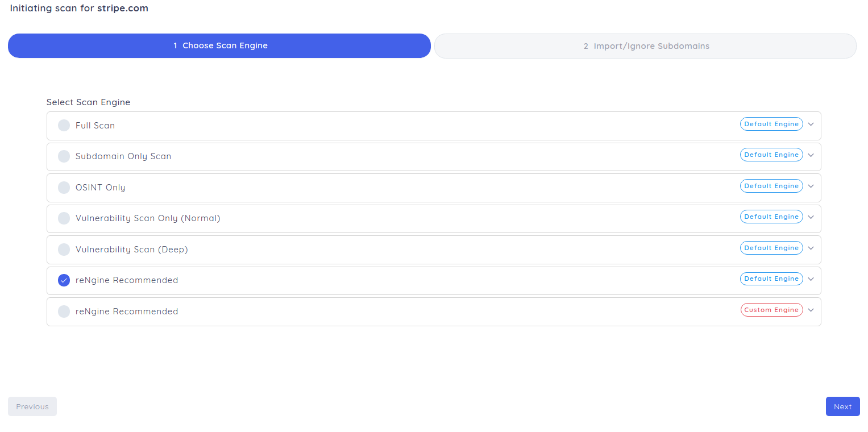The height and width of the screenshot is (432, 868).
Task: Expand Vulnerability Scan Only (Normal) chevron
Action: click(811, 217)
